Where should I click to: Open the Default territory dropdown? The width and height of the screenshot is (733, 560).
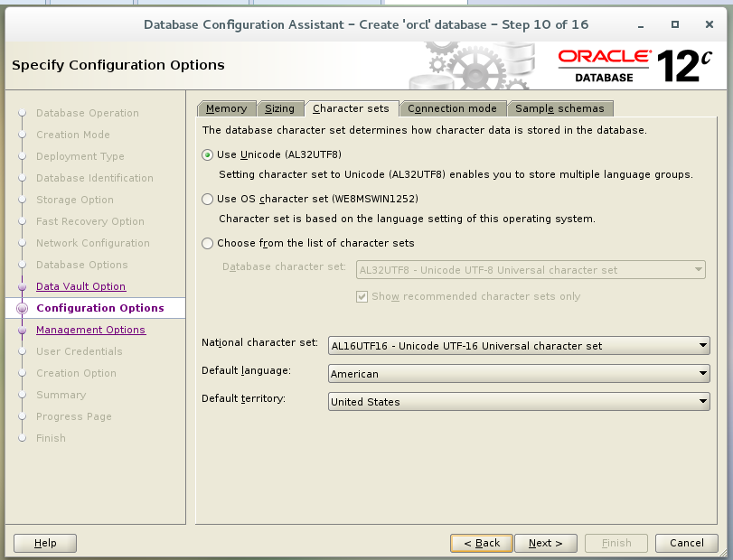(519, 402)
